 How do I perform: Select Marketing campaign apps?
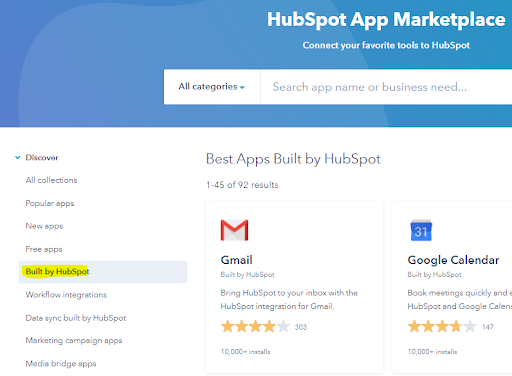(x=74, y=341)
